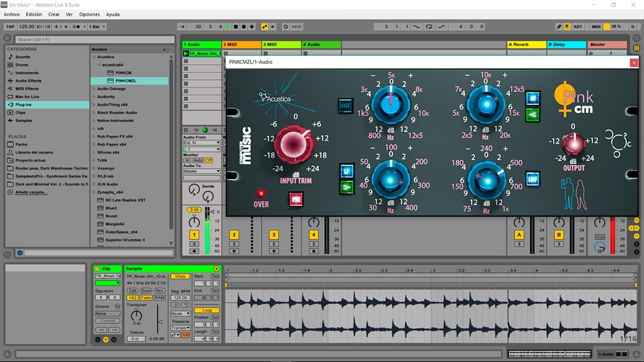Collapse the Acustica folder in browser
This screenshot has width=644, height=362.
[94, 57]
